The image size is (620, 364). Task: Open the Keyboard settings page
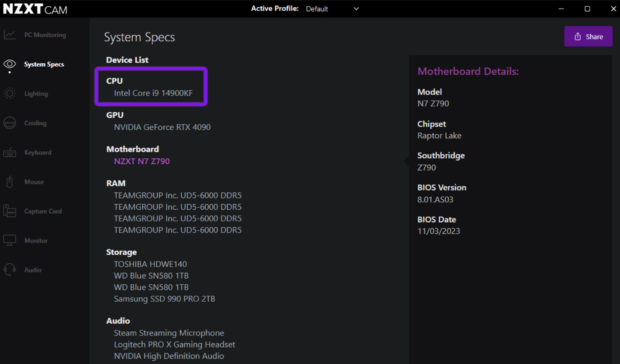pos(38,153)
